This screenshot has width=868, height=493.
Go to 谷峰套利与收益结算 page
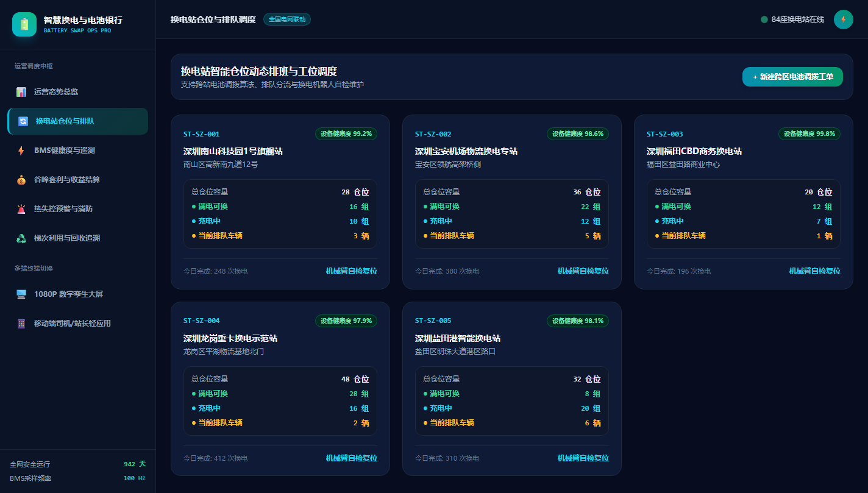[x=77, y=180]
